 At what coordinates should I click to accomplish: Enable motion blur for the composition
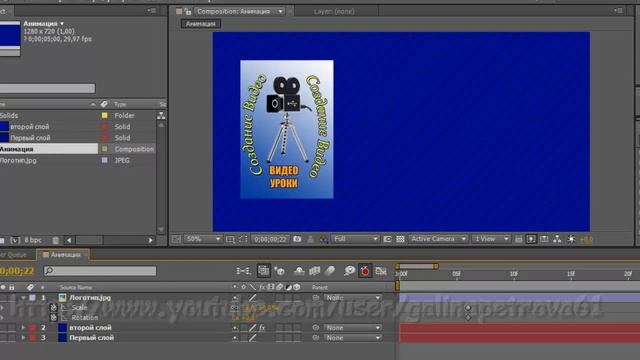click(x=330, y=271)
